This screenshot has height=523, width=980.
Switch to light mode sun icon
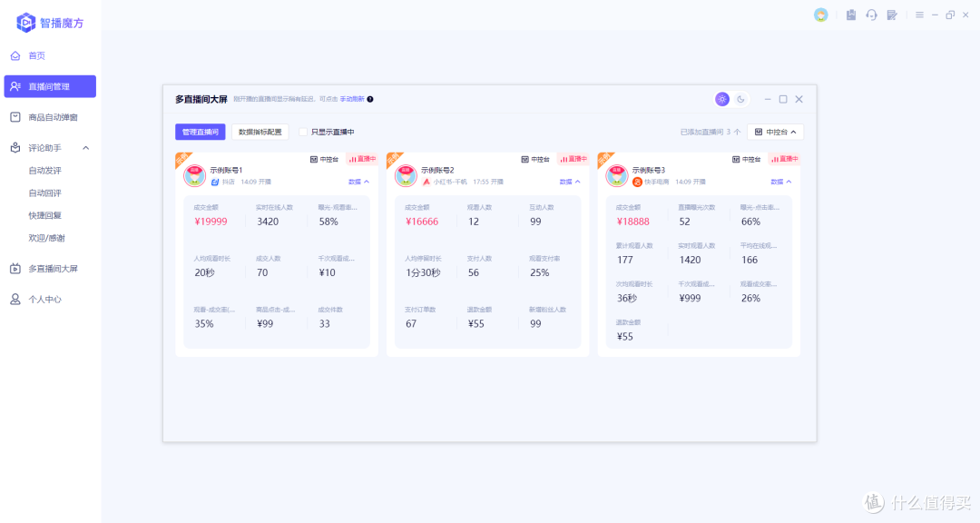pos(722,99)
